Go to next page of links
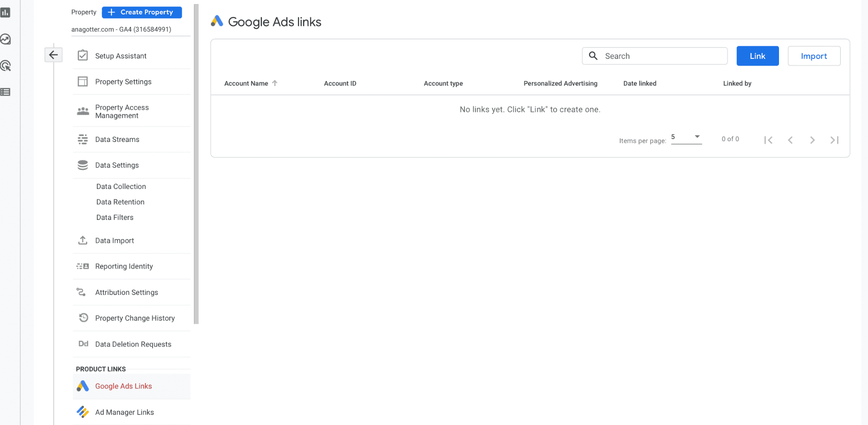868x425 pixels. tap(812, 140)
